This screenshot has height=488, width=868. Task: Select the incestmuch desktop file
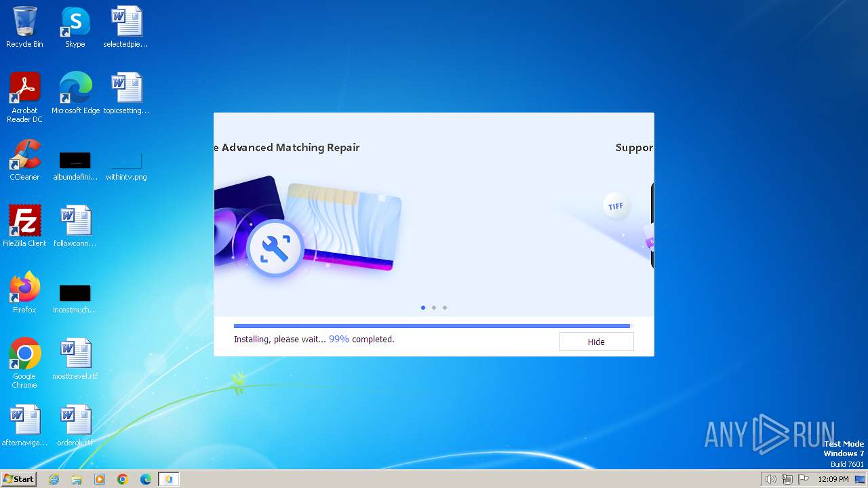(75, 300)
